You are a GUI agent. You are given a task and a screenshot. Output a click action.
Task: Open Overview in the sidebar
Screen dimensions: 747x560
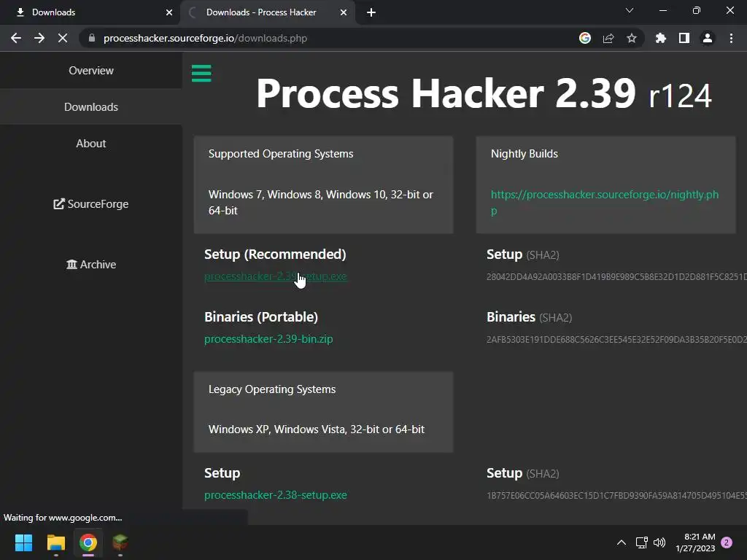pyautogui.click(x=91, y=71)
